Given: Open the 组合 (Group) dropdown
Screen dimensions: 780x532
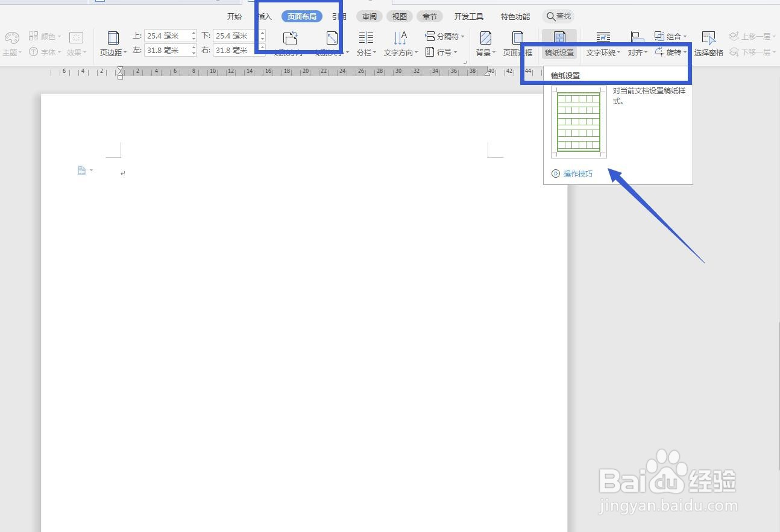Looking at the screenshot, I should tap(670, 37).
